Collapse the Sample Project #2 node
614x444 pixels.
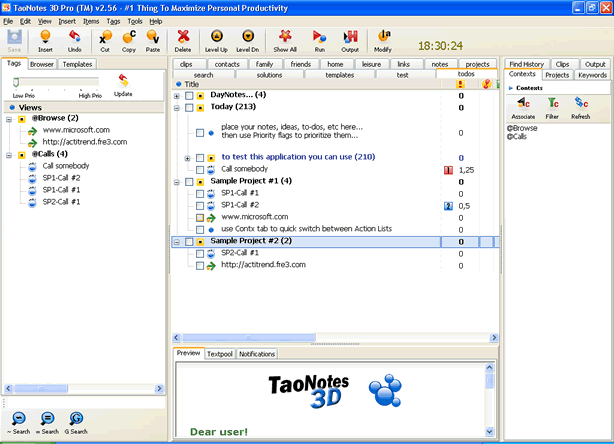pyautogui.click(x=177, y=242)
